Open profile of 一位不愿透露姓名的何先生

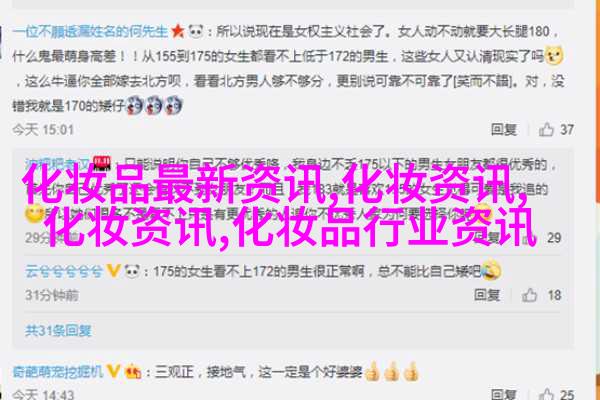coord(90,31)
